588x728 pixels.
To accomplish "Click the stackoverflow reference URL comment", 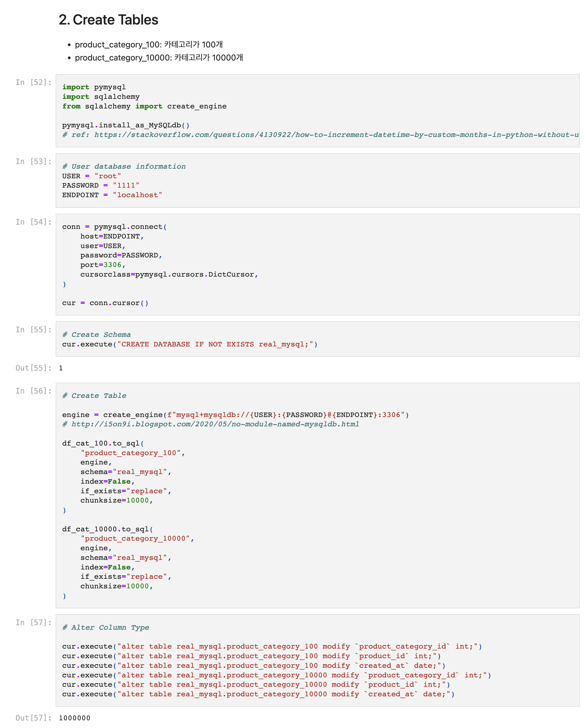I will [x=320, y=135].
